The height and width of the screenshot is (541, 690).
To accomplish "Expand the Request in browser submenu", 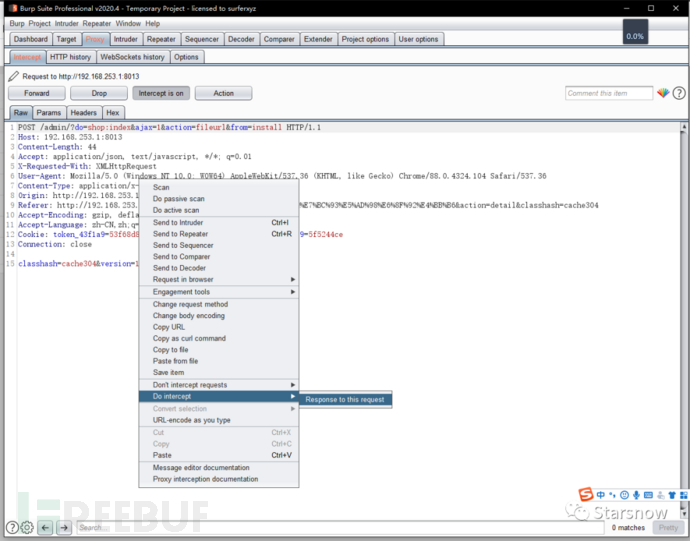I will 219,279.
